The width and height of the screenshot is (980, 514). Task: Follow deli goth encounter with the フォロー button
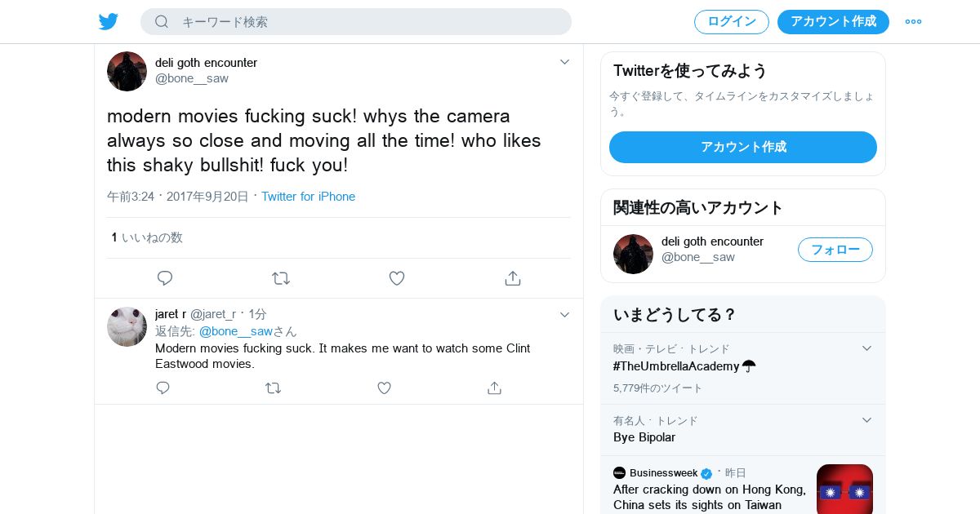click(835, 250)
